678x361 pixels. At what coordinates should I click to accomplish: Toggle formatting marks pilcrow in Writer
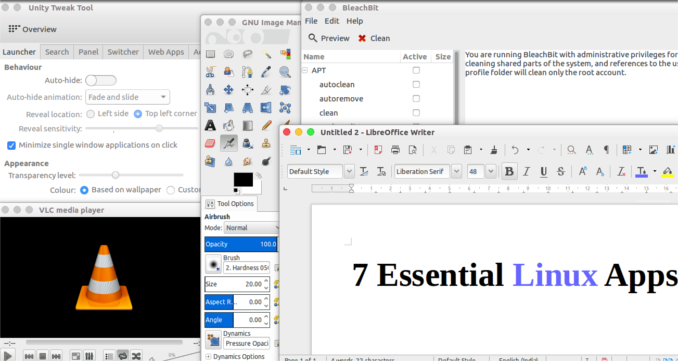[606, 150]
